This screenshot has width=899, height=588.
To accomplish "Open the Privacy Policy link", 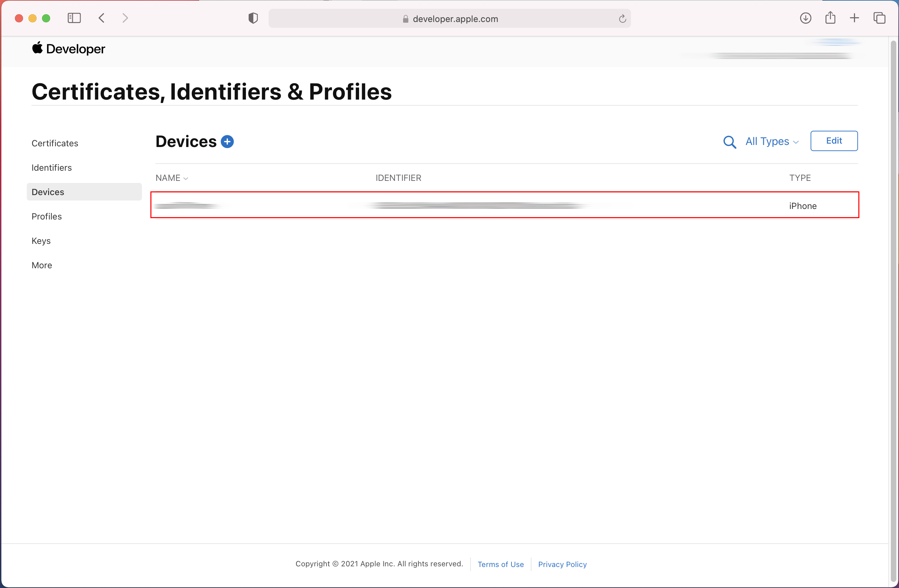I will [562, 564].
